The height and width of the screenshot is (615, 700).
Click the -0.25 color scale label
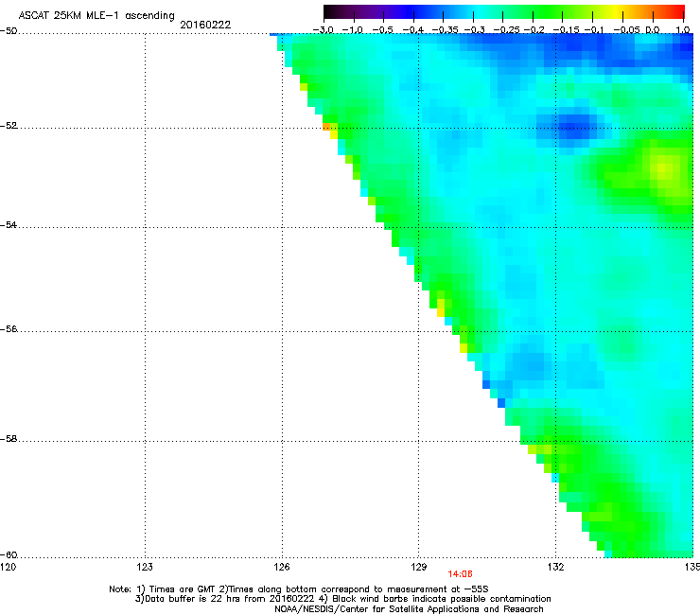pyautogui.click(x=506, y=30)
